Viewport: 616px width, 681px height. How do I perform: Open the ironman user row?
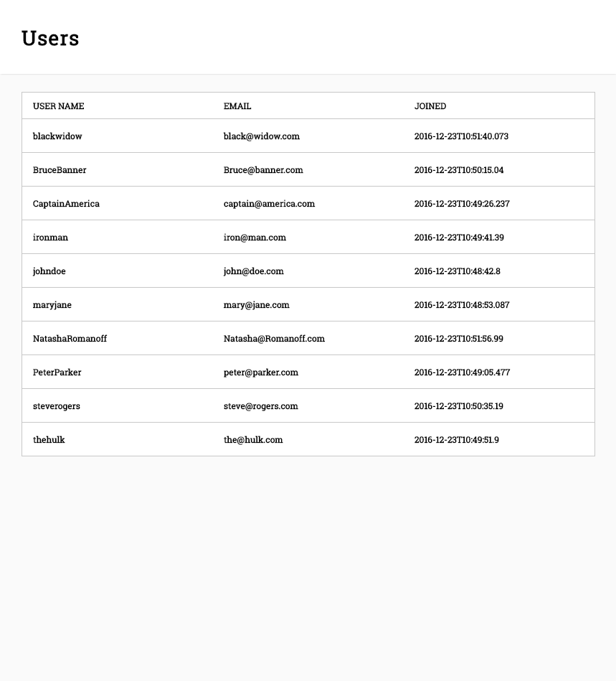click(50, 238)
